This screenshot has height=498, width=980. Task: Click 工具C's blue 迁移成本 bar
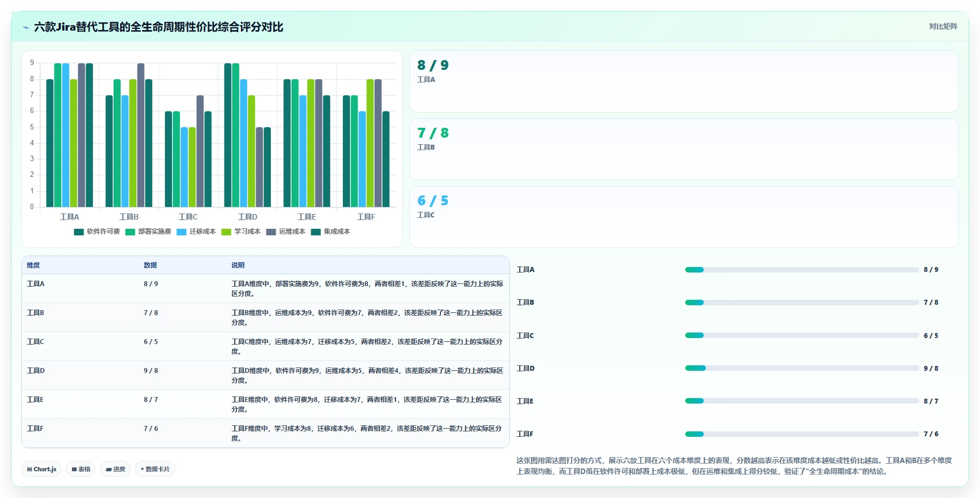click(x=184, y=167)
